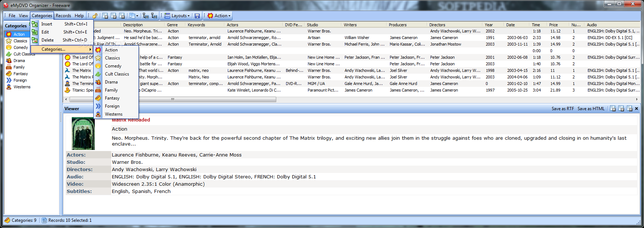Select Westerns in the categories submenu

(x=116, y=114)
